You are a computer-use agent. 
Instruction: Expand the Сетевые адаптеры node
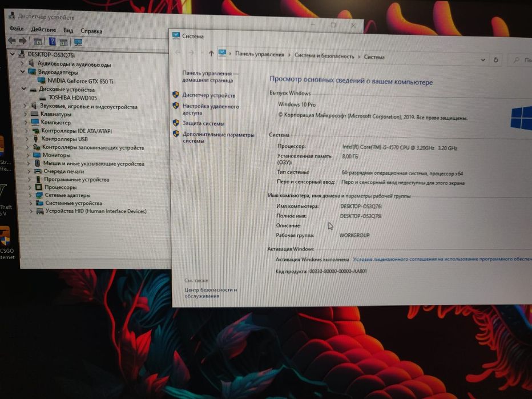[x=30, y=195]
